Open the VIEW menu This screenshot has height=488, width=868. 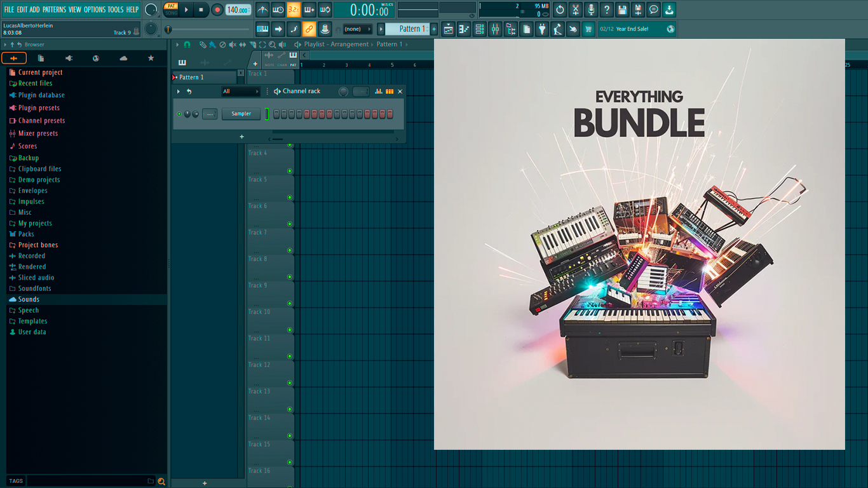(x=75, y=10)
